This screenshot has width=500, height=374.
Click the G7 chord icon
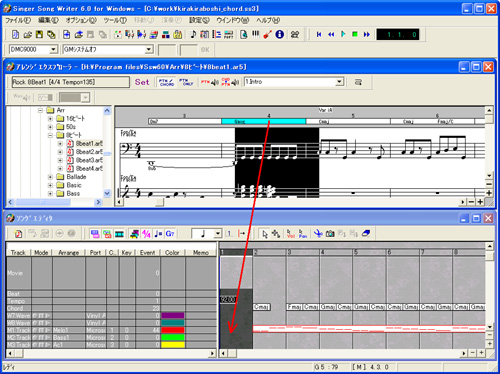click(x=170, y=234)
